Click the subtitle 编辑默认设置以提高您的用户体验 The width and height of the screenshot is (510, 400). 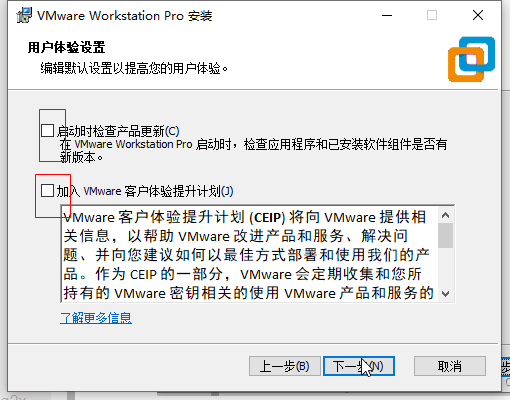[x=134, y=68]
